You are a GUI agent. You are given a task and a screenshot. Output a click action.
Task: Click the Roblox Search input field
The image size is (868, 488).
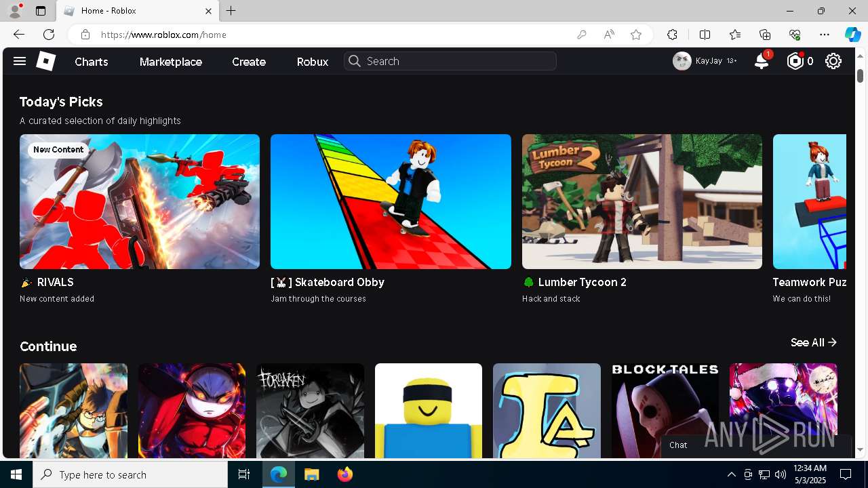[x=450, y=61]
